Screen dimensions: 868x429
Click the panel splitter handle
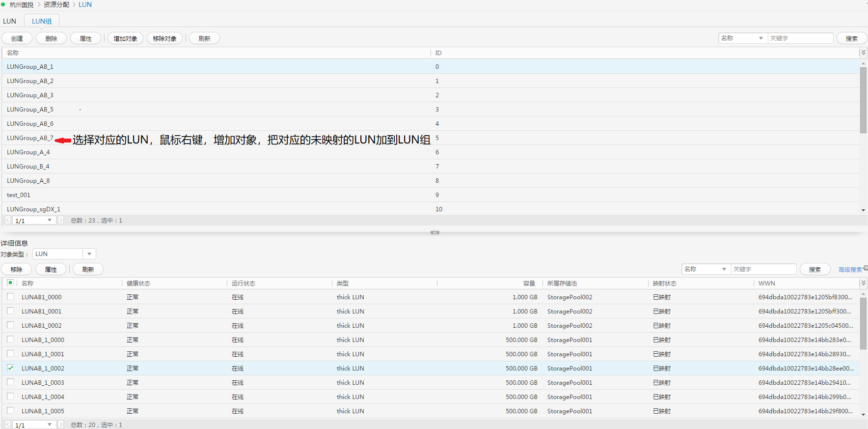coord(435,232)
